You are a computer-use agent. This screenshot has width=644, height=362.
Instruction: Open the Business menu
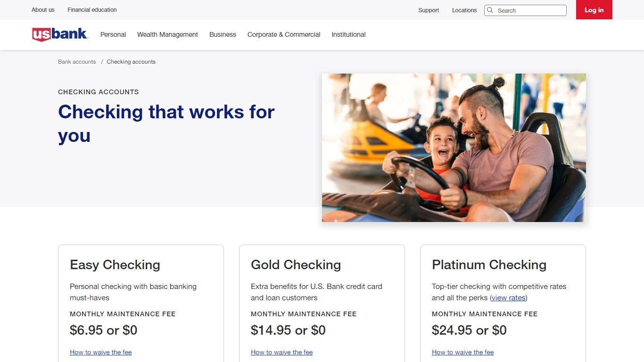click(x=223, y=34)
